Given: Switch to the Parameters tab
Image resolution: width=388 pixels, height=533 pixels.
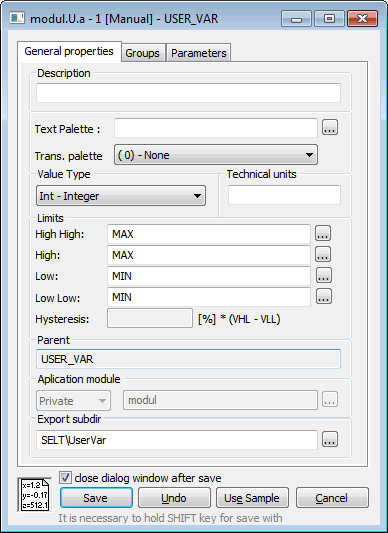Looking at the screenshot, I should point(199,53).
